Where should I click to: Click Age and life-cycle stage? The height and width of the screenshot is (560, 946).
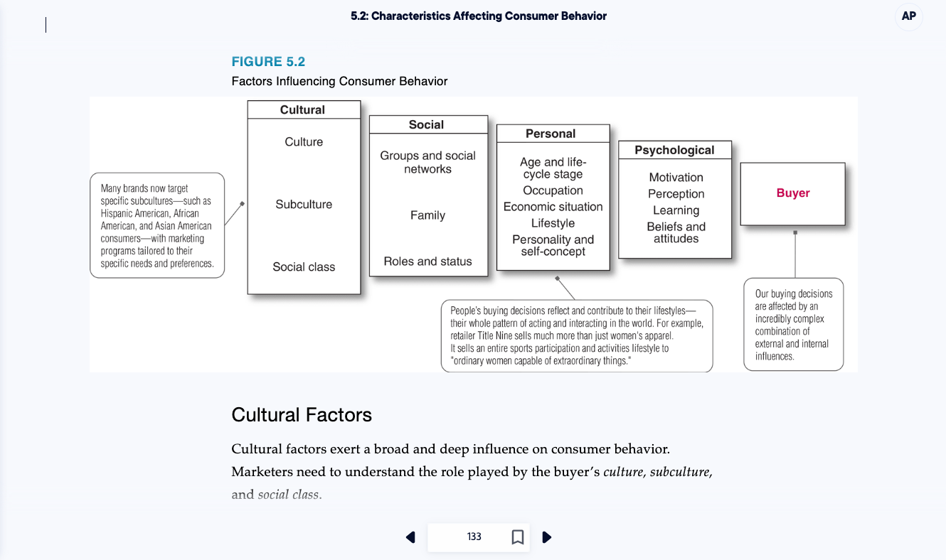click(x=553, y=168)
